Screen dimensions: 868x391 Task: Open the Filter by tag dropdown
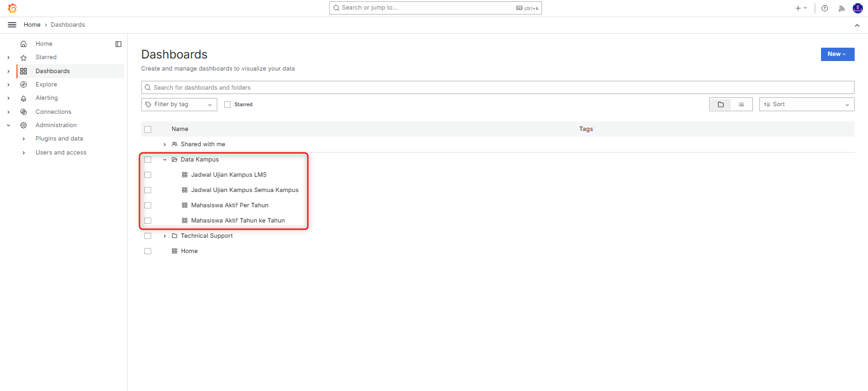(x=179, y=104)
